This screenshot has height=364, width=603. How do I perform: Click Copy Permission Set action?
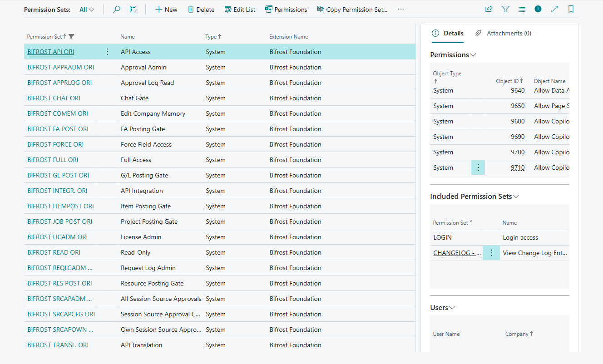(x=352, y=10)
